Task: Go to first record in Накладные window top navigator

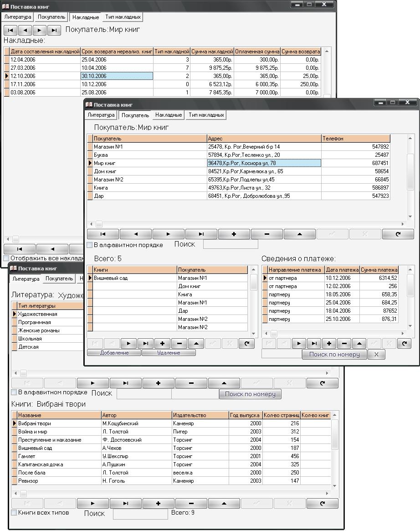Action: tap(10, 30)
